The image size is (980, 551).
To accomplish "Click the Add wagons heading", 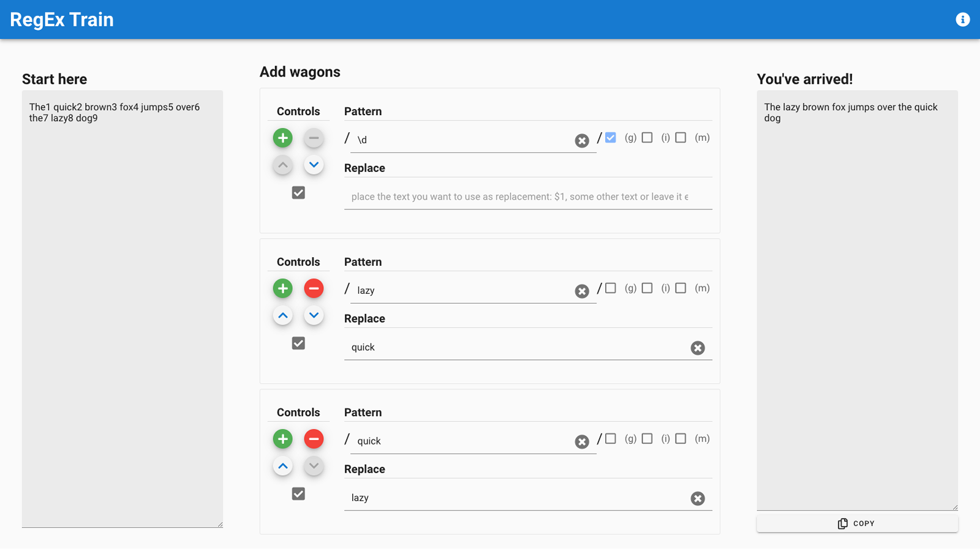I will pos(300,72).
